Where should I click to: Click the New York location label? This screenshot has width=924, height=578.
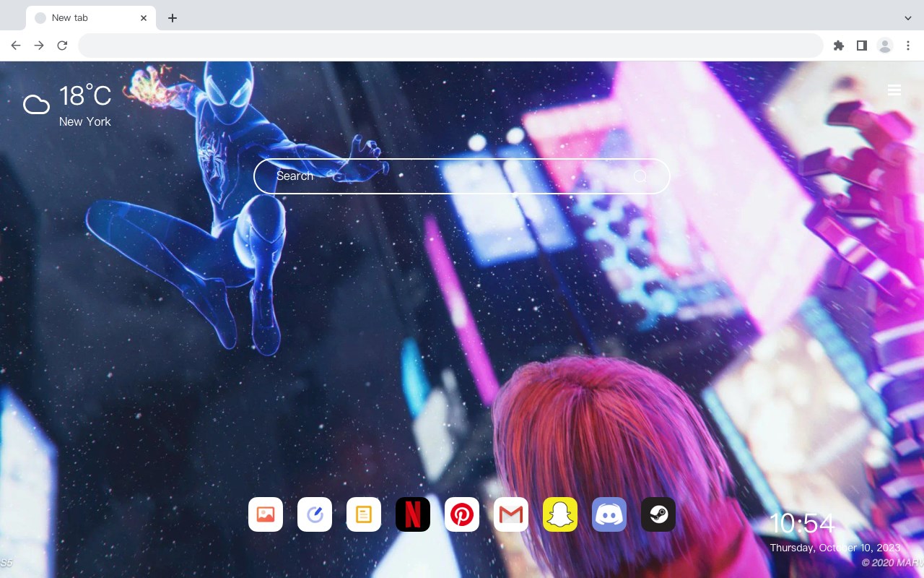click(x=85, y=121)
